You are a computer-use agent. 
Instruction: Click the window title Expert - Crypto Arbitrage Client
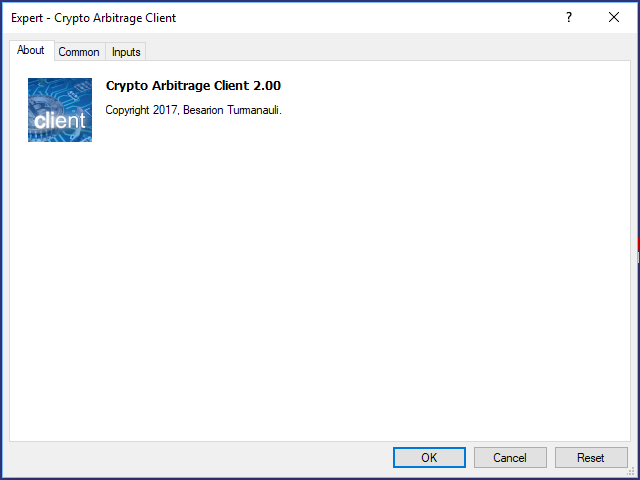point(93,18)
